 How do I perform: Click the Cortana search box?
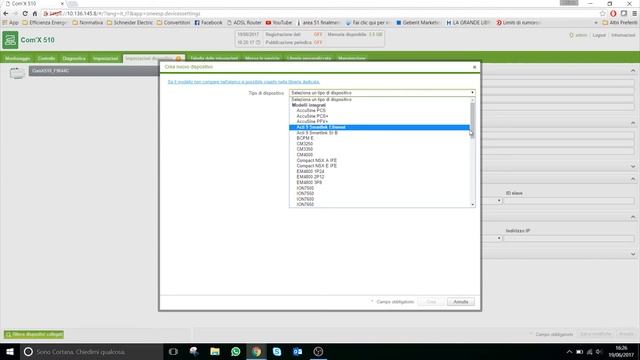[92, 351]
